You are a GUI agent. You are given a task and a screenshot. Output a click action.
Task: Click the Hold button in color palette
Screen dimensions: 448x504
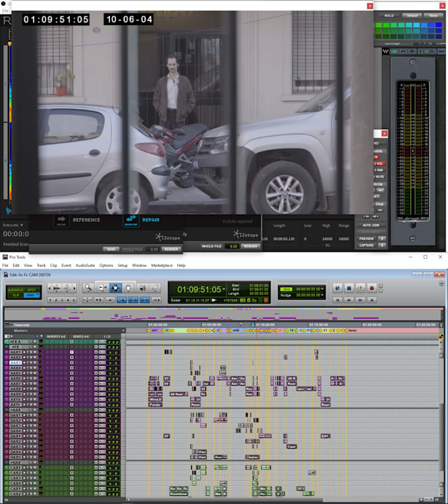tap(389, 15)
